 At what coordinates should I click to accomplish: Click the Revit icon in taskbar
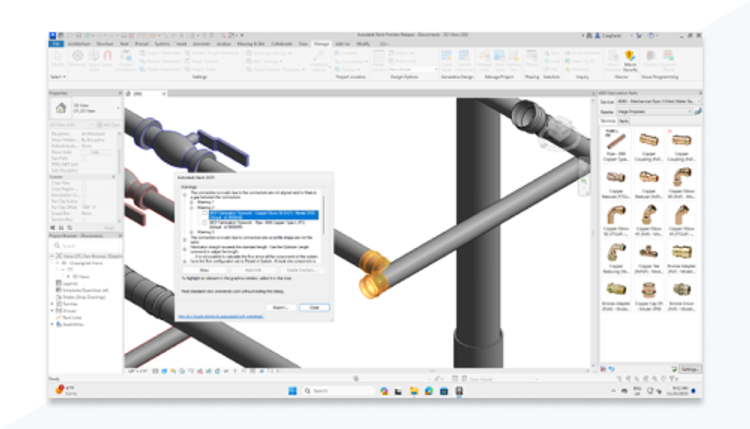459,391
